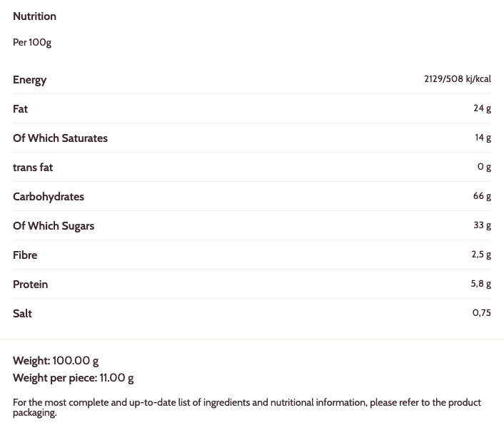Click the Carbohydrates row label
This screenshot has width=504, height=425.
pos(49,197)
